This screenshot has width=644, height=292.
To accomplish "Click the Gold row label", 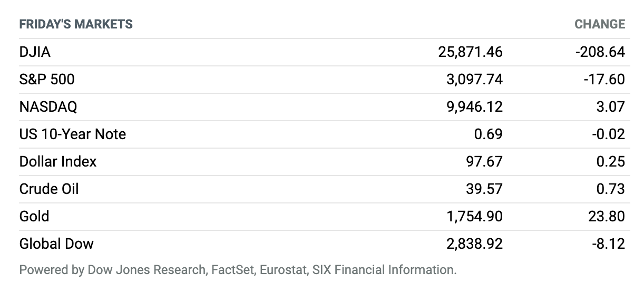I will (x=34, y=216).
